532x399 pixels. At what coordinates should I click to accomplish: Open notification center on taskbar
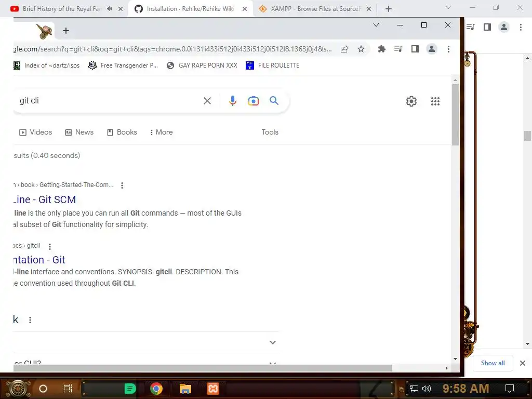coord(509,389)
